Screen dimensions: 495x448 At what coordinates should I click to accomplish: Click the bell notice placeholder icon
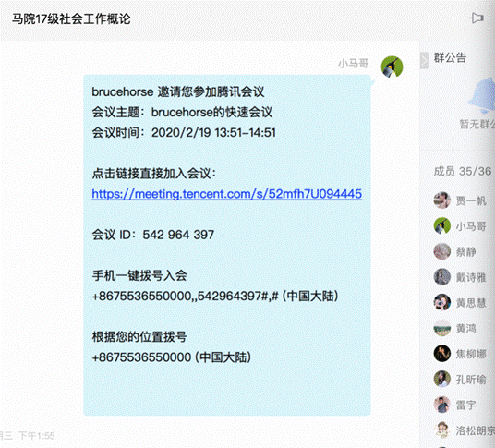tap(482, 96)
